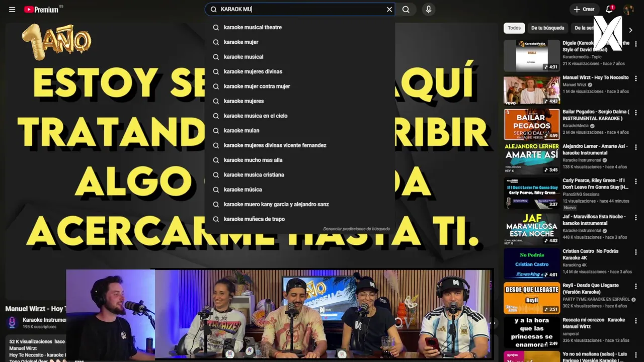Select karaoke muero kany garcia suggestion
644x362 pixels.
pos(300,204)
